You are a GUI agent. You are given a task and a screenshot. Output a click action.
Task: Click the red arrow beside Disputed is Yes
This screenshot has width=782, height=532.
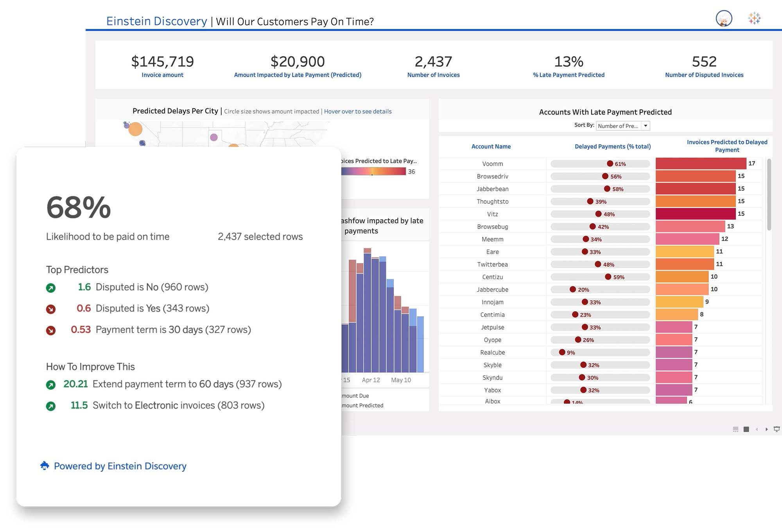pos(51,308)
